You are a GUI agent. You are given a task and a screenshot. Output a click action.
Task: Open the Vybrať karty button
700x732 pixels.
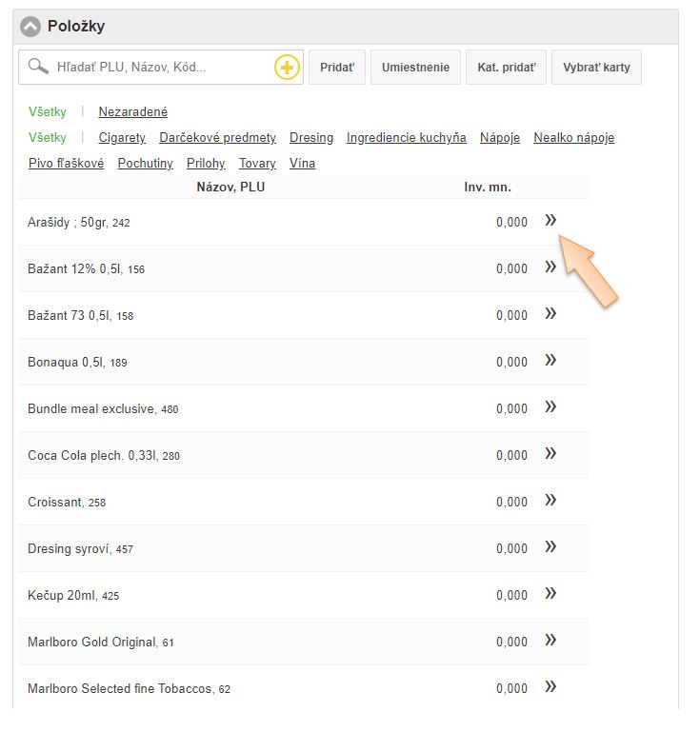pyautogui.click(x=596, y=68)
